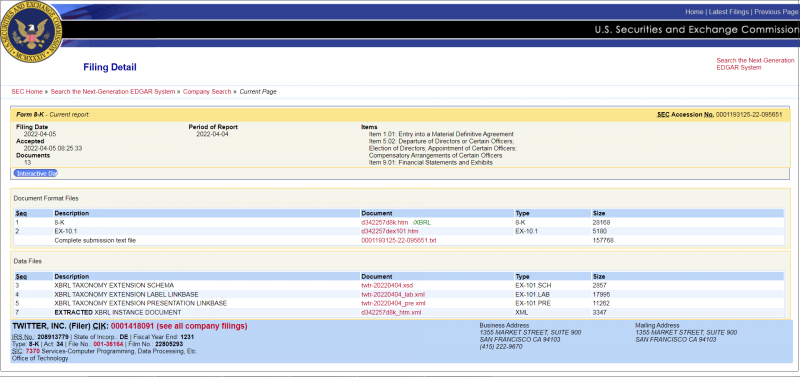Click EX-10.1 type cell in row 2

point(527,231)
